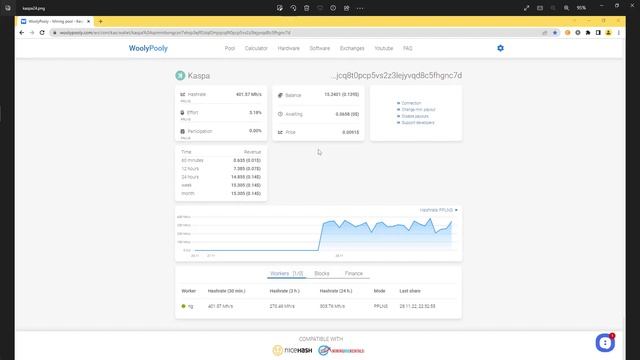
Task: Click the 24 hours revenue row
Action: click(221, 177)
